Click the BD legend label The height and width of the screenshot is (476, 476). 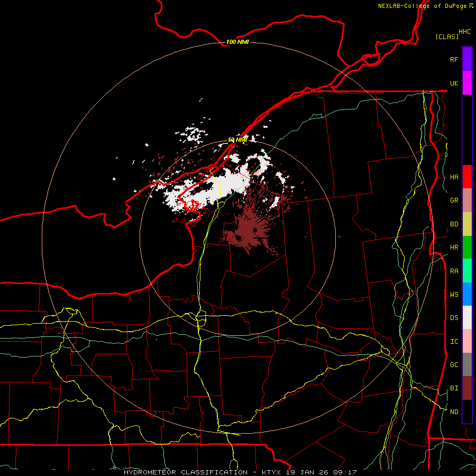click(454, 224)
